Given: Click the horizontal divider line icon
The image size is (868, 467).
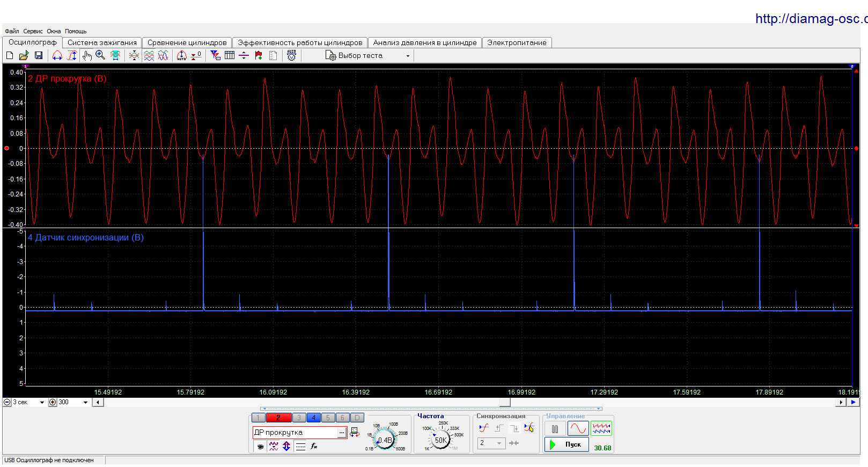Looking at the screenshot, I should pos(244,55).
